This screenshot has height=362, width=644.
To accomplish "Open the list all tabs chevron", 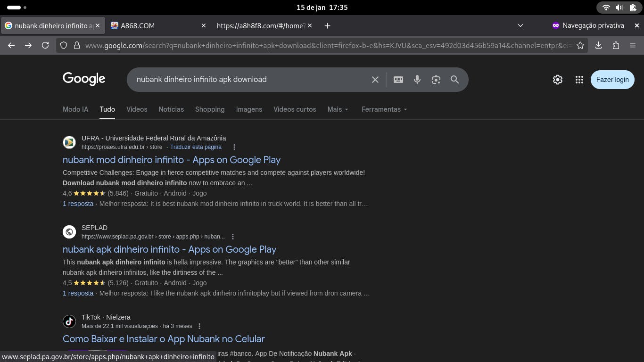I will tap(520, 25).
